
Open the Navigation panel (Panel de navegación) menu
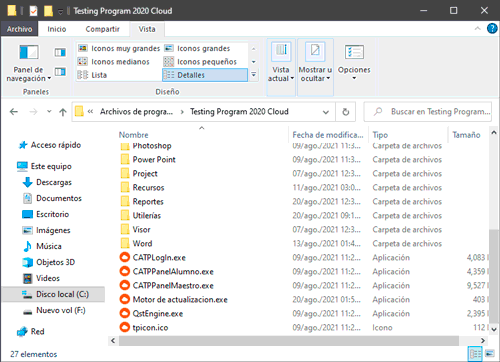[29, 63]
